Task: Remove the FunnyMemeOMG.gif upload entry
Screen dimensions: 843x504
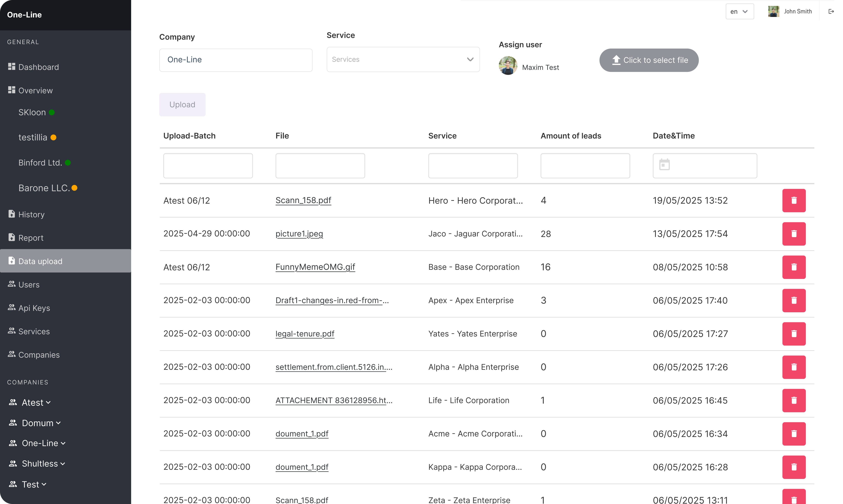Action: click(x=794, y=267)
